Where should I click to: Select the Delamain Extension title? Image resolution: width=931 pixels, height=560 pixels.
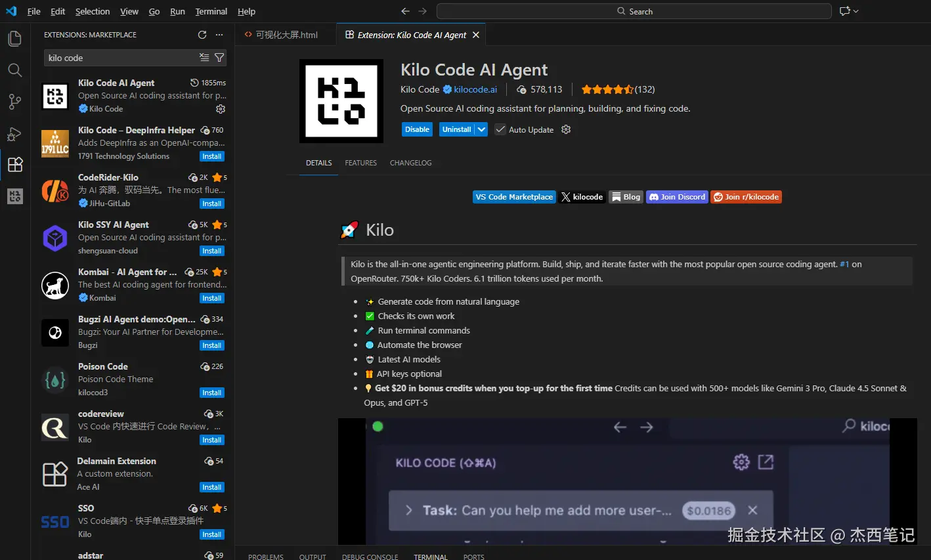[117, 461]
